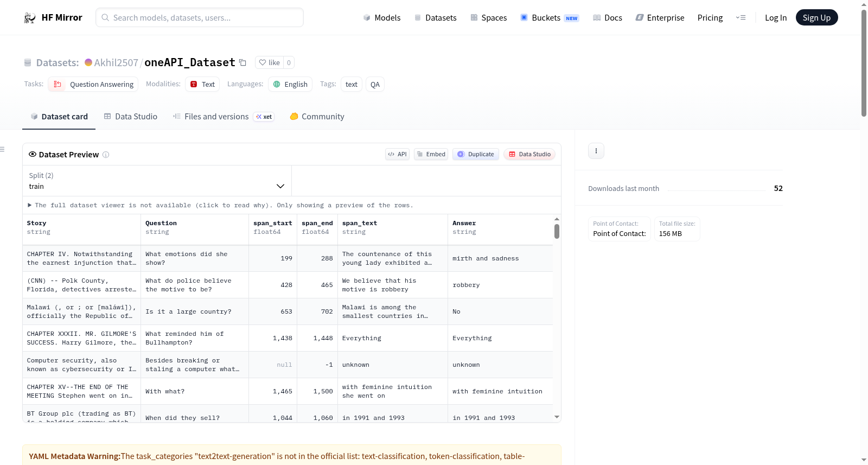Expand the full dataset viewer notice

[220, 205]
